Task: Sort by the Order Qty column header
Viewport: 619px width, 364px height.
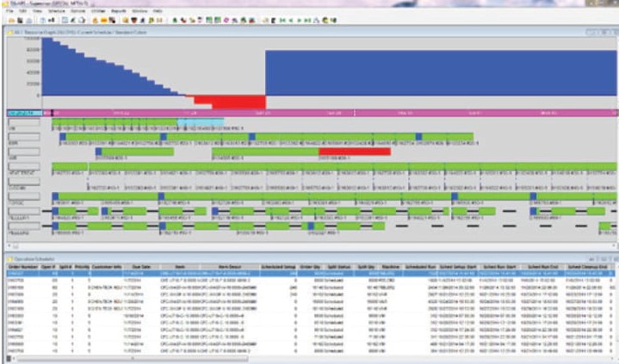Action: click(310, 267)
